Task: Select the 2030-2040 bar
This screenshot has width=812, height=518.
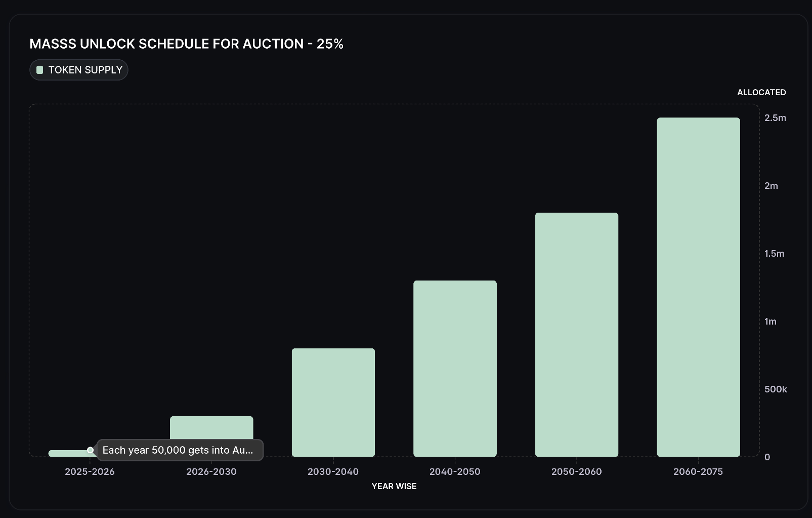Action: (x=333, y=402)
